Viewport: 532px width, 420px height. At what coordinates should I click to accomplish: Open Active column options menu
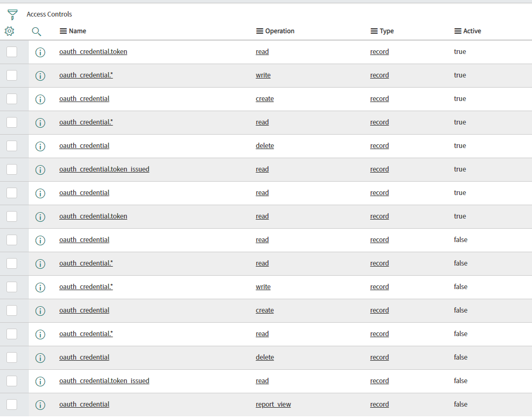coord(458,31)
